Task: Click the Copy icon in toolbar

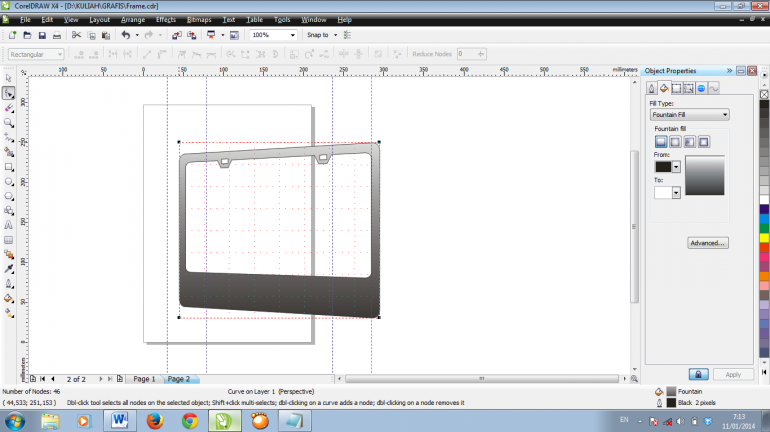Action: pyautogui.click(x=91, y=35)
